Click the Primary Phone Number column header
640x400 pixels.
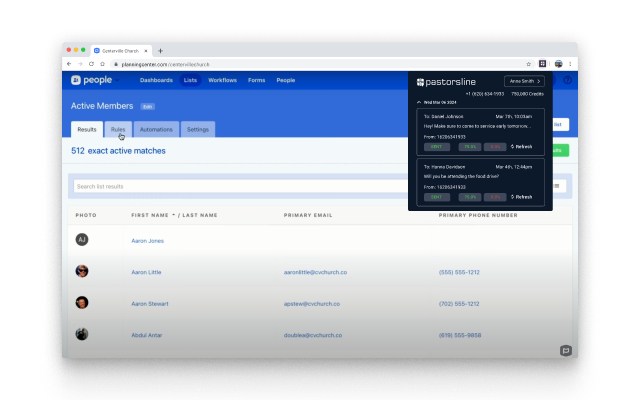coord(478,215)
